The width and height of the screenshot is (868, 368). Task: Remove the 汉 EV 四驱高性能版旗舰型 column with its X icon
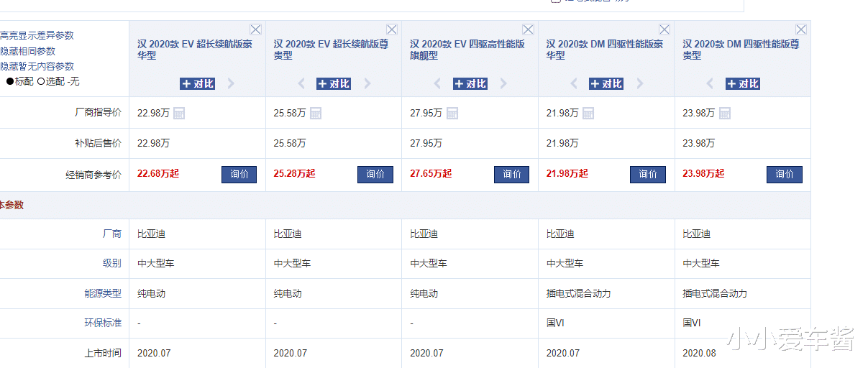[528, 29]
